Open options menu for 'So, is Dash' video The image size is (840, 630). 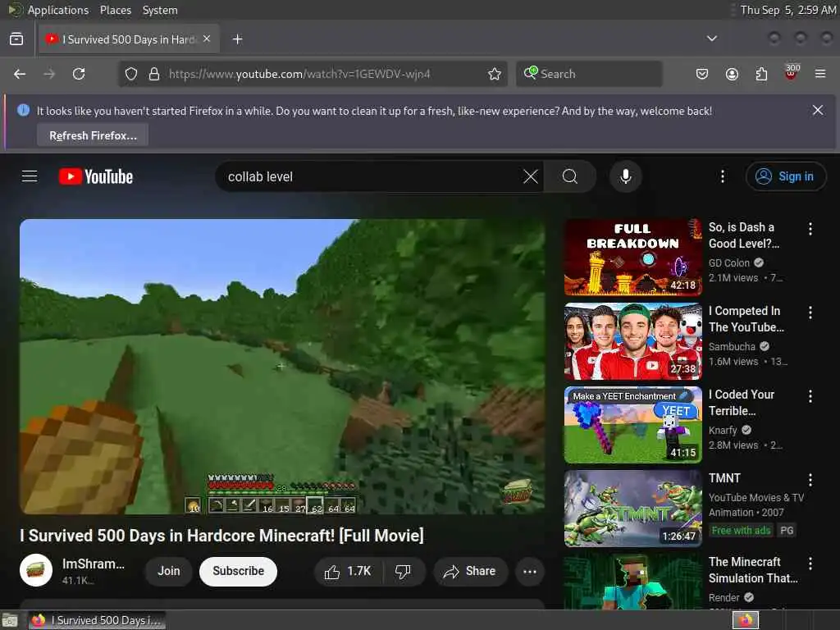click(810, 229)
